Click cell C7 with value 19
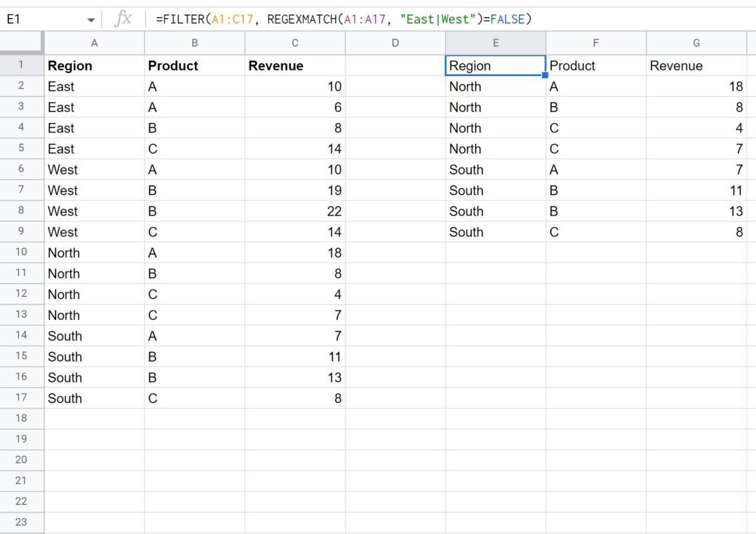Viewport: 756px width, 534px height. (x=295, y=190)
